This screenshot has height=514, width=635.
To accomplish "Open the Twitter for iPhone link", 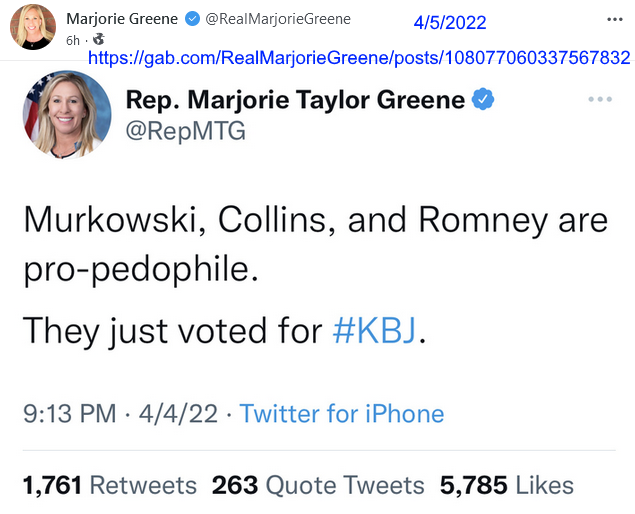I will point(342,414).
